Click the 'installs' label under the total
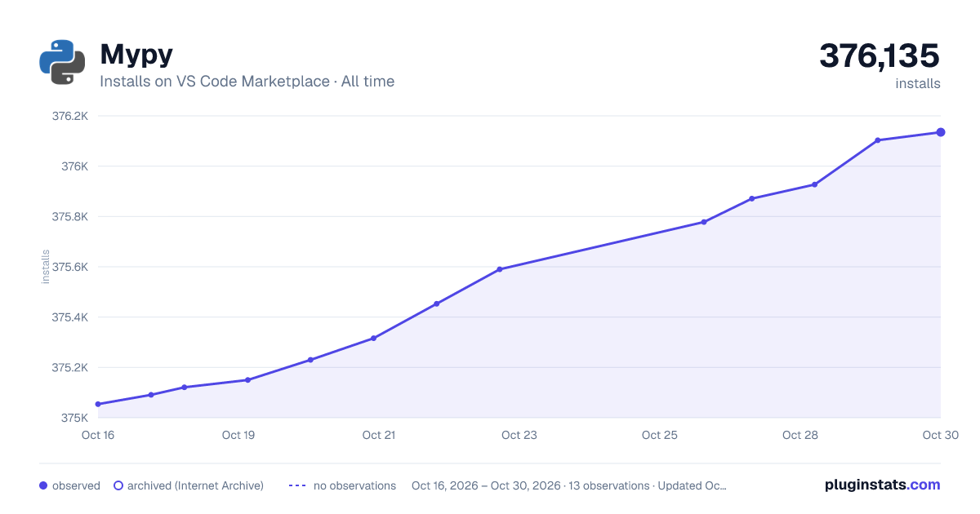Viewport: 980px width, 514px height. 918,83
